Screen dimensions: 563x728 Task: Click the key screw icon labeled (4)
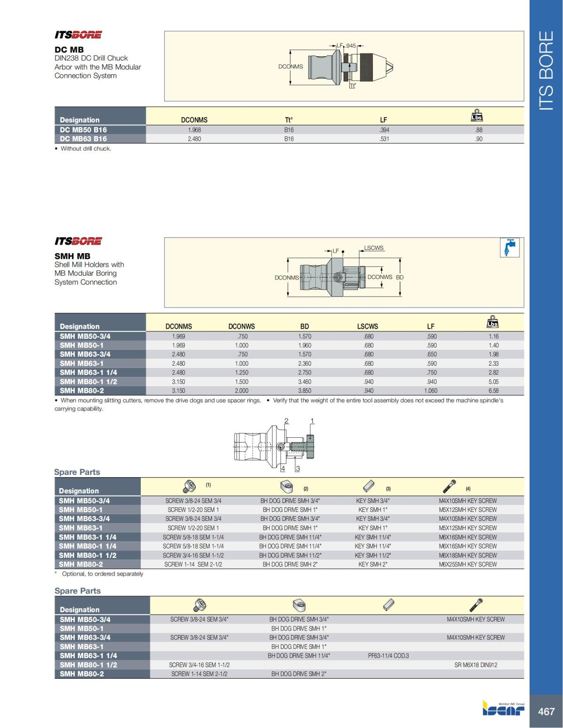pos(449,486)
